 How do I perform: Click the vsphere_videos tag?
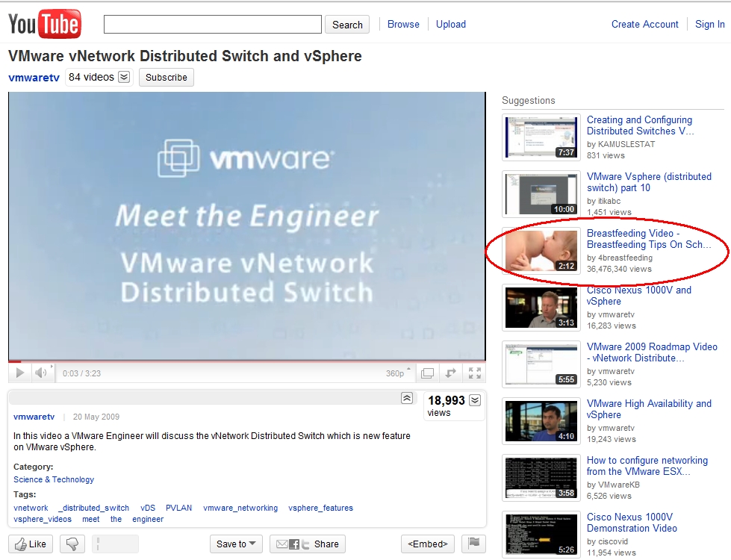click(43, 519)
